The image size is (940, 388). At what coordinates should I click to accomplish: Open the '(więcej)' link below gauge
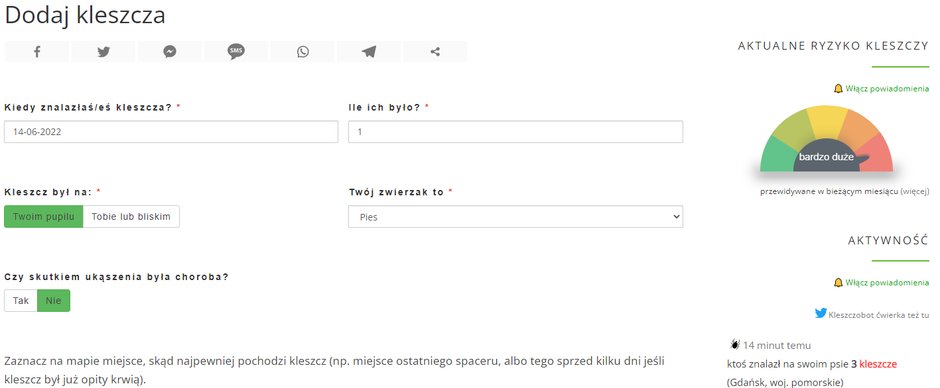[915, 191]
